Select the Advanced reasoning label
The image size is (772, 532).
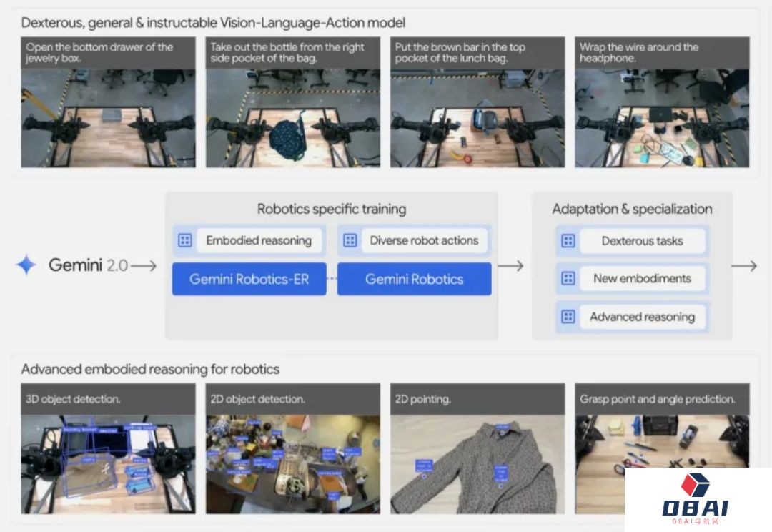(642, 317)
